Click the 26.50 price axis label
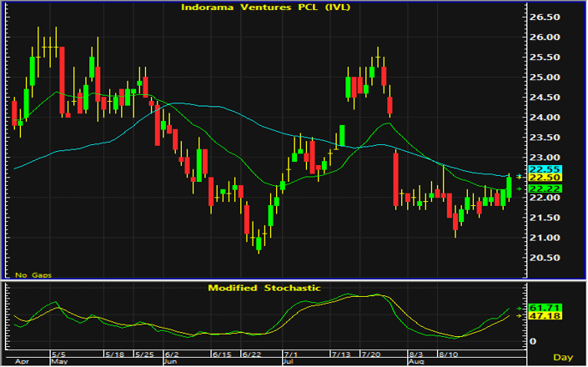This screenshot has width=588, height=367. (x=545, y=18)
